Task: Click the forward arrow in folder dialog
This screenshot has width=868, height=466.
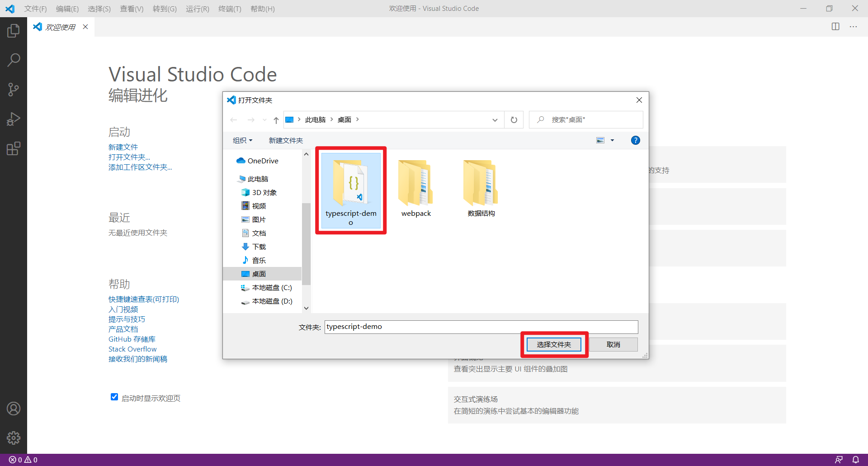Action: [x=251, y=120]
